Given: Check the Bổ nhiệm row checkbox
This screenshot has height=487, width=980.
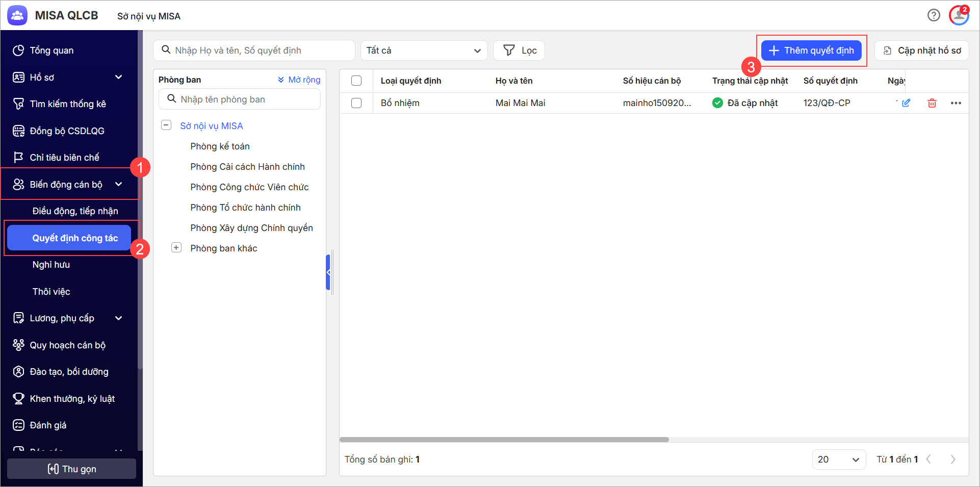Looking at the screenshot, I should pyautogui.click(x=356, y=103).
